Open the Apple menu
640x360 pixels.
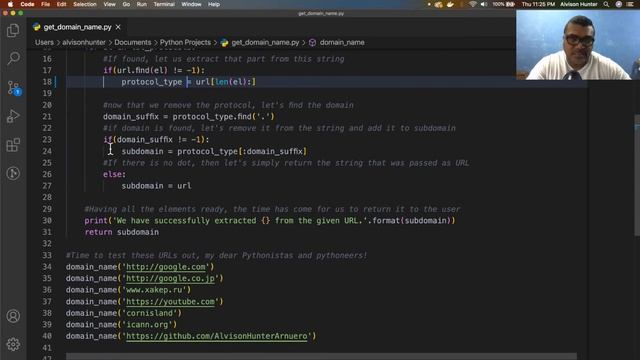coord(11,4)
